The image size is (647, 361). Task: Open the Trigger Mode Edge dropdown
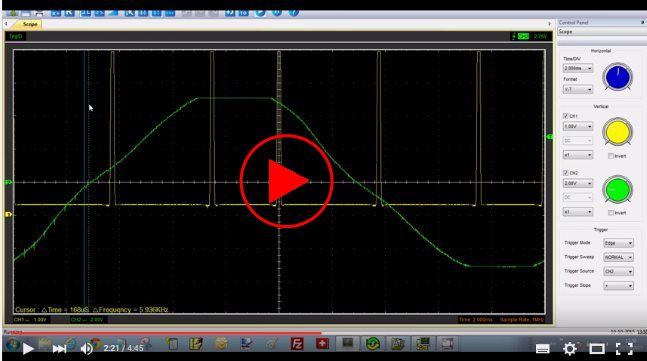(x=618, y=243)
